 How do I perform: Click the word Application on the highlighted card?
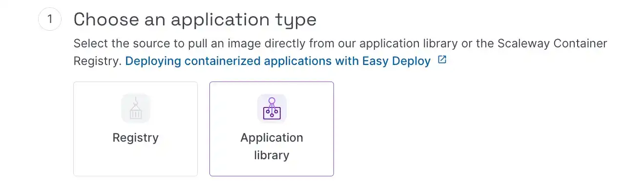coord(271,138)
